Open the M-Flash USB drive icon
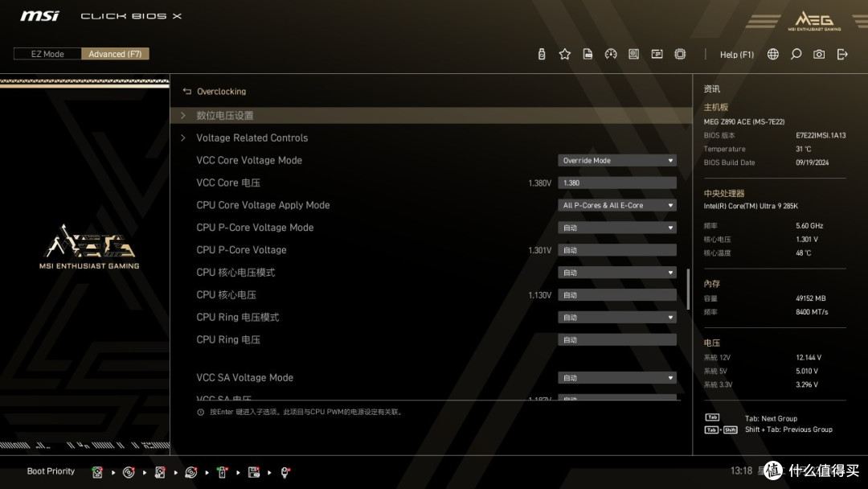The height and width of the screenshot is (489, 868). click(x=542, y=54)
